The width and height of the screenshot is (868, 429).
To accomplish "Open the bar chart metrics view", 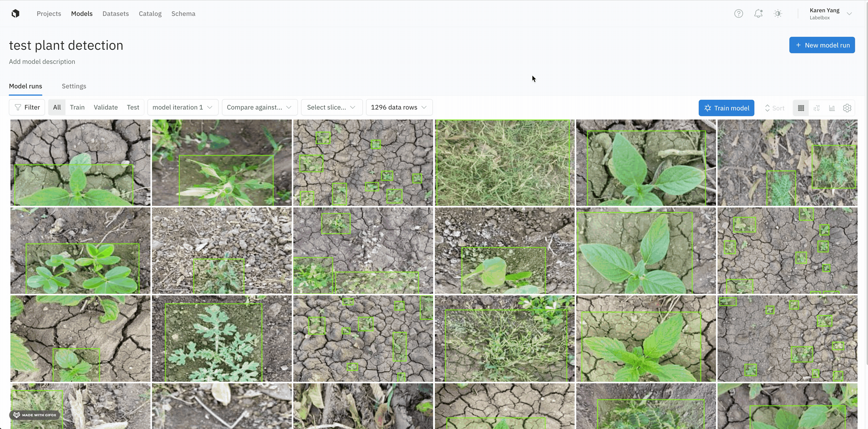I will click(832, 108).
